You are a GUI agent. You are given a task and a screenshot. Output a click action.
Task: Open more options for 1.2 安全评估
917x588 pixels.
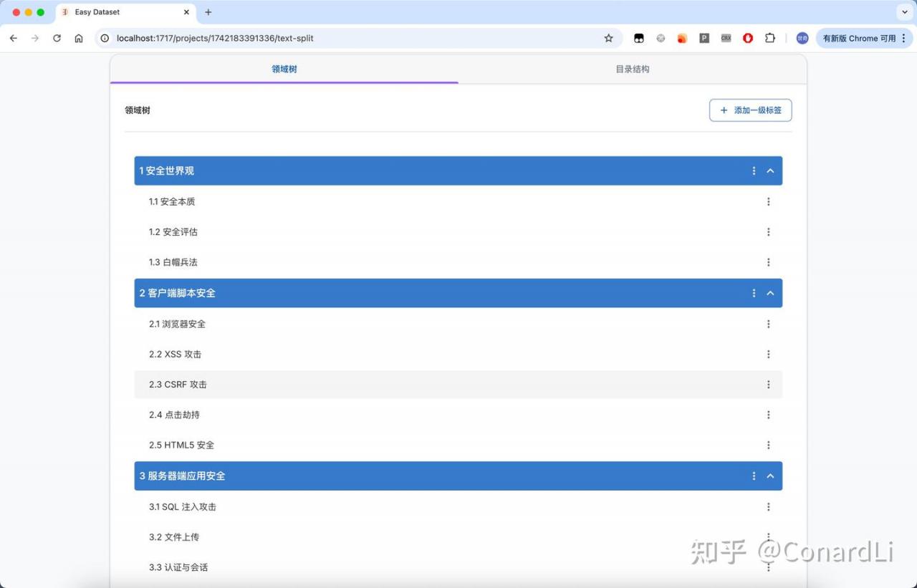(768, 232)
